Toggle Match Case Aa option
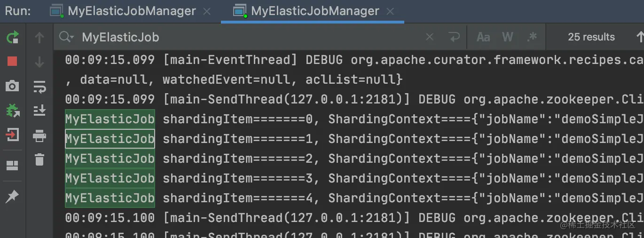 (483, 37)
